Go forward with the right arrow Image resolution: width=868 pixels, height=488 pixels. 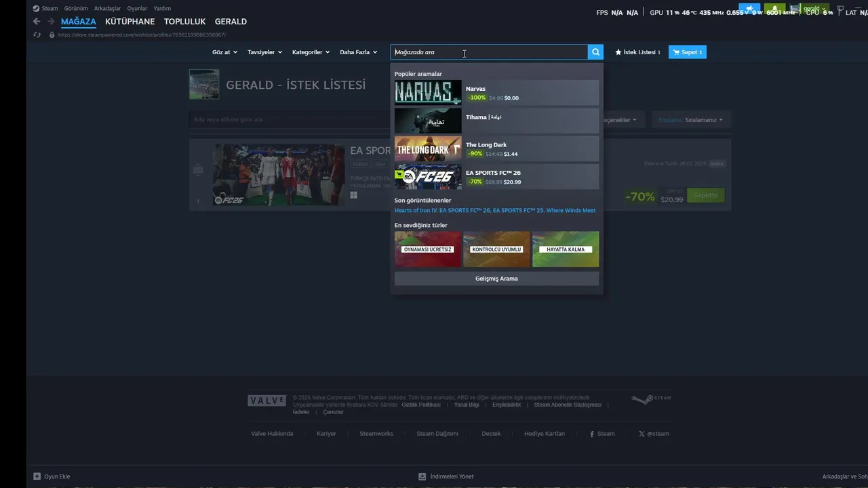tap(50, 22)
